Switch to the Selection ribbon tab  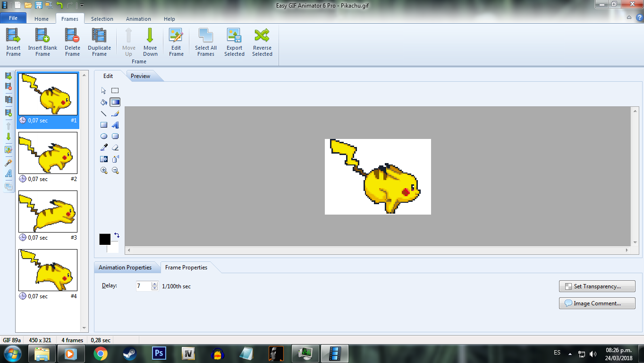[x=102, y=19]
